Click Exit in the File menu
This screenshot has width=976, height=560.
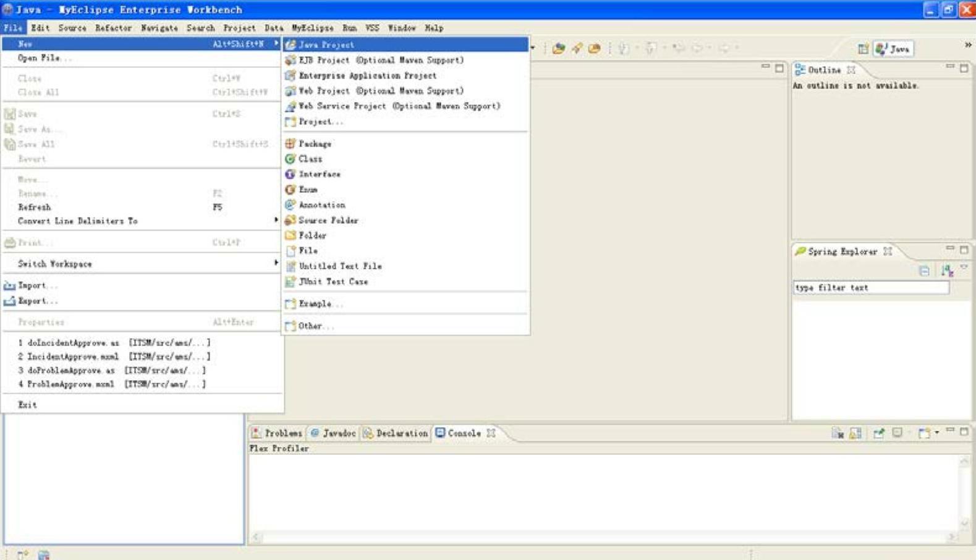pos(142,405)
